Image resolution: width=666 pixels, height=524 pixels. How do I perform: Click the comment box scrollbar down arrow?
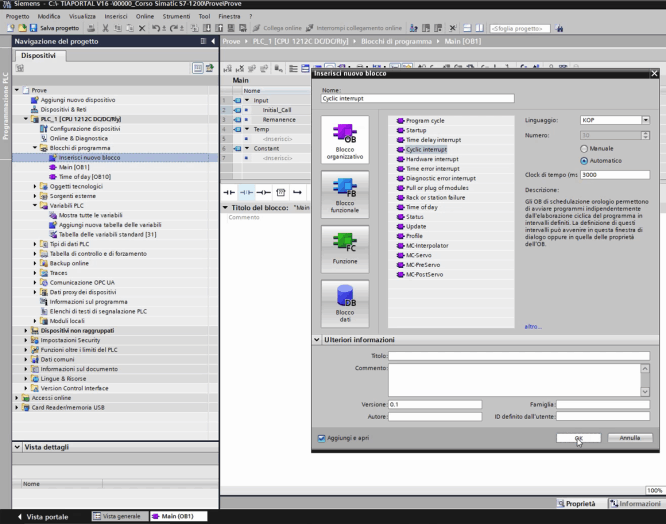coord(645,392)
